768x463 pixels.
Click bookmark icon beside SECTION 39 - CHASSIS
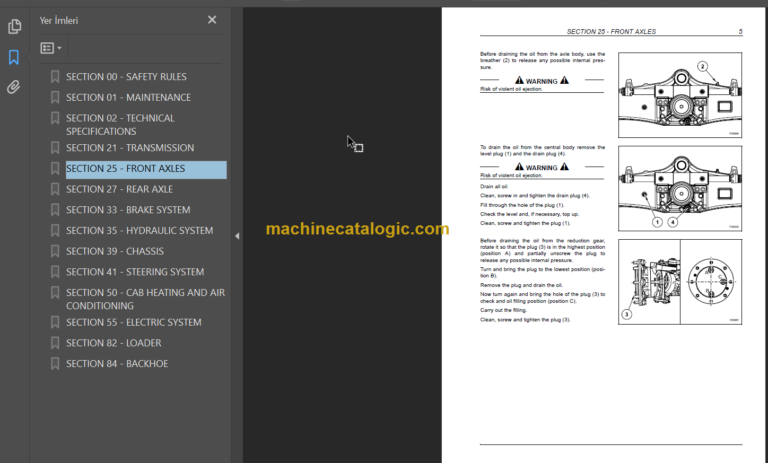(x=55, y=251)
